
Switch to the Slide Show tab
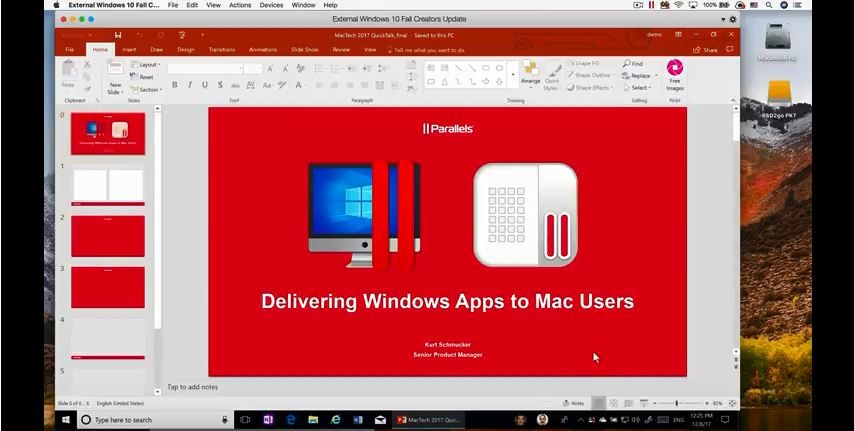coord(304,50)
